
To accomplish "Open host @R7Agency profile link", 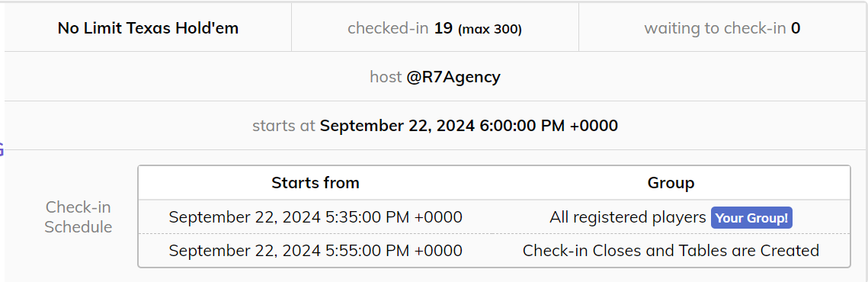I will (453, 77).
